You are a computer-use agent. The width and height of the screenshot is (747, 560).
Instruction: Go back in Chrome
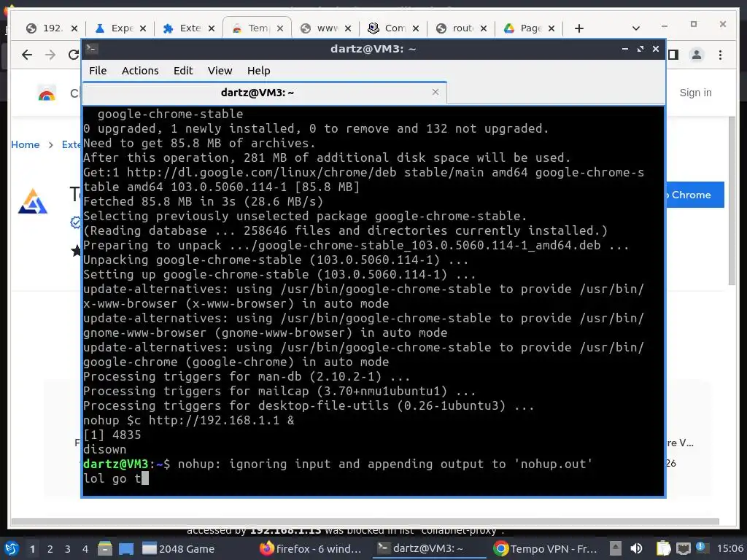(x=27, y=55)
